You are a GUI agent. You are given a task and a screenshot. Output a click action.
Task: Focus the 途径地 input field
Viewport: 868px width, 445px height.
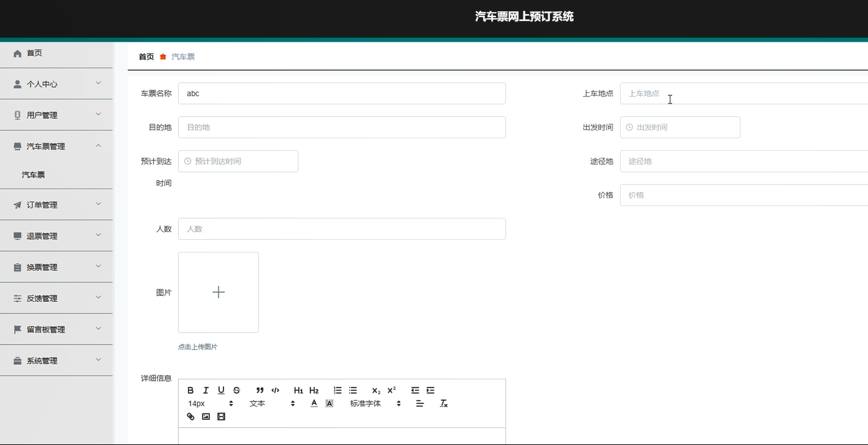[744, 161]
